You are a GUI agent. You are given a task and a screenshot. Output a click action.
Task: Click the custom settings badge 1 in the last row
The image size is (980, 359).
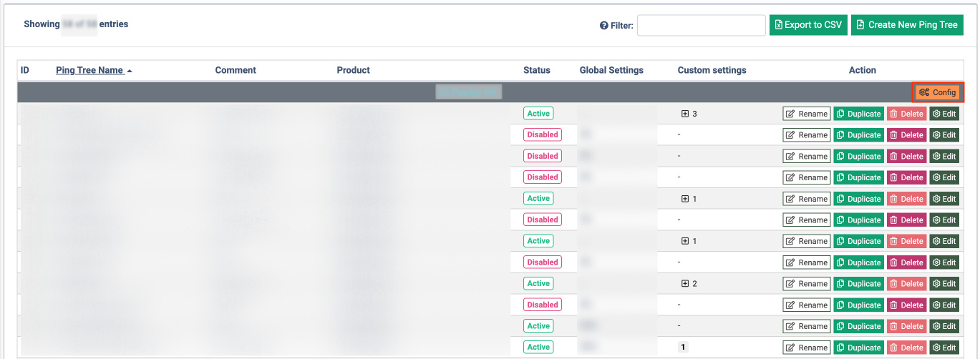tap(683, 348)
